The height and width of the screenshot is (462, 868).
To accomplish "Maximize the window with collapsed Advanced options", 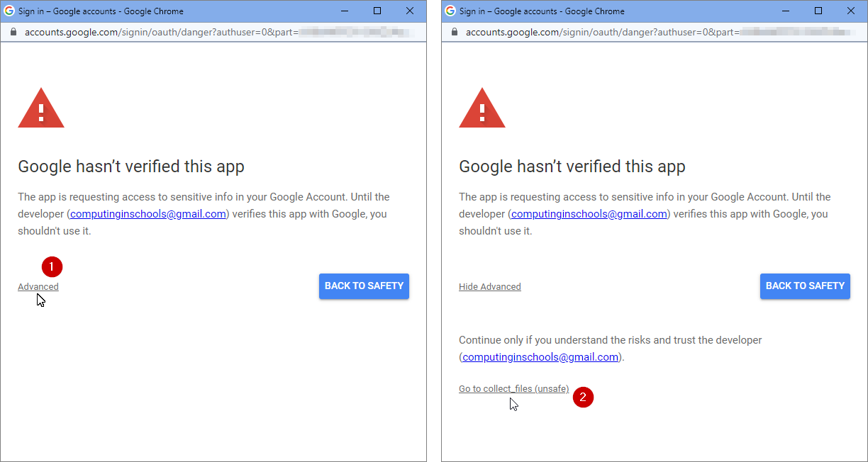I will pos(377,11).
